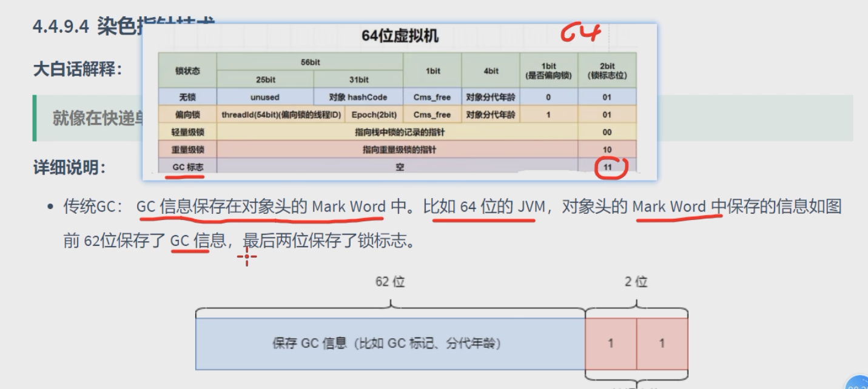868x389 pixels.
Task: Click the underlined GC 标志 row label
Action: coord(186,167)
